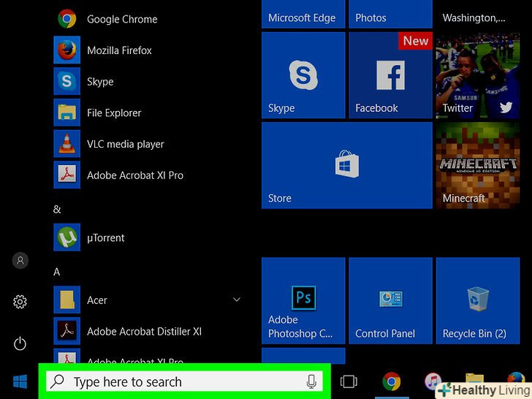This screenshot has width=532, height=399.
Task: Open Skype in the app list
Action: [100, 81]
